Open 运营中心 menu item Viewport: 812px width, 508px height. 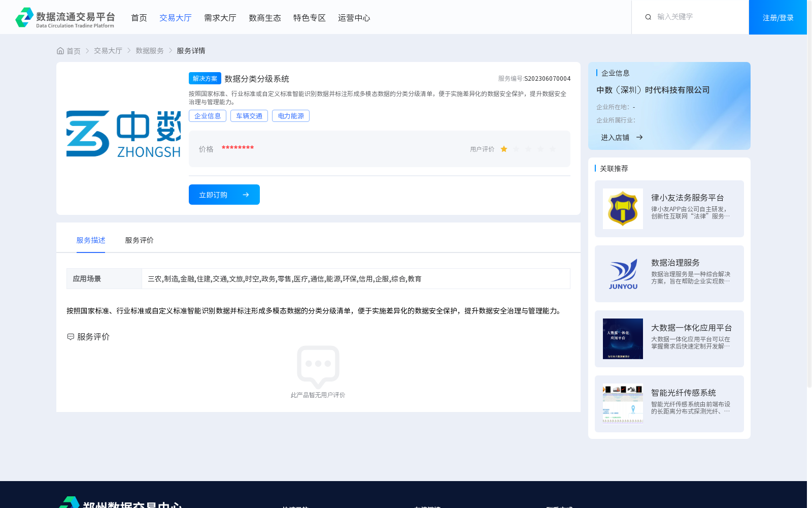(x=354, y=18)
